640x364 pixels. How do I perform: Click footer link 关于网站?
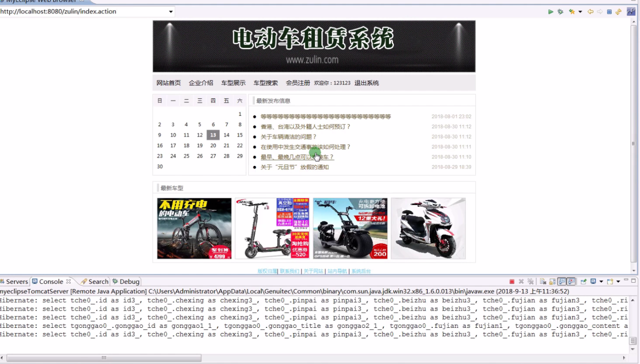313,271
